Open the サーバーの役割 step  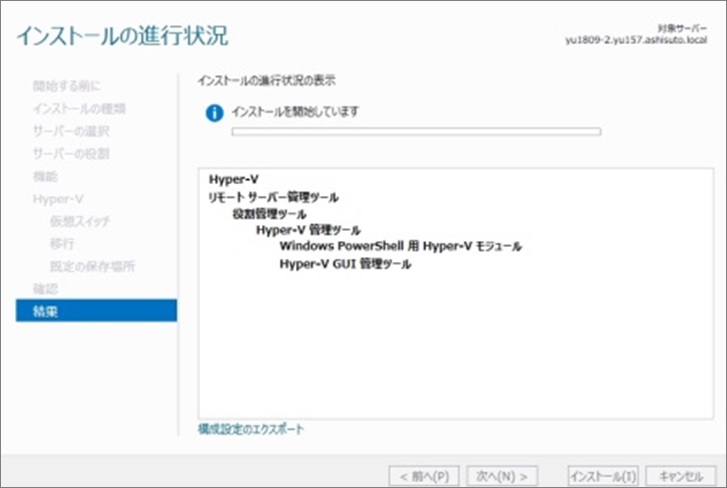pyautogui.click(x=70, y=153)
